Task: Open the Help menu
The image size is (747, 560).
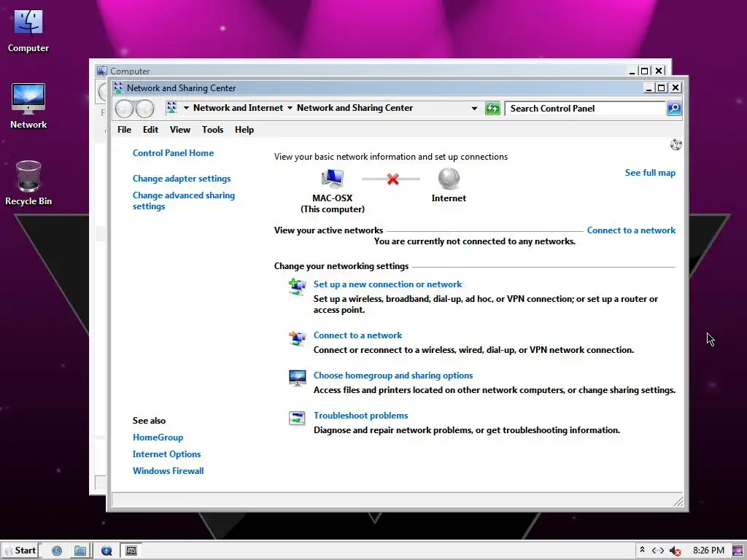Action: 244,130
